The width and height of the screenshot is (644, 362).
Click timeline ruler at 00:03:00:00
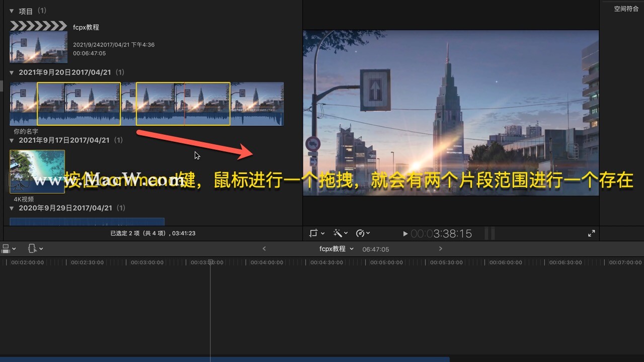(x=147, y=262)
